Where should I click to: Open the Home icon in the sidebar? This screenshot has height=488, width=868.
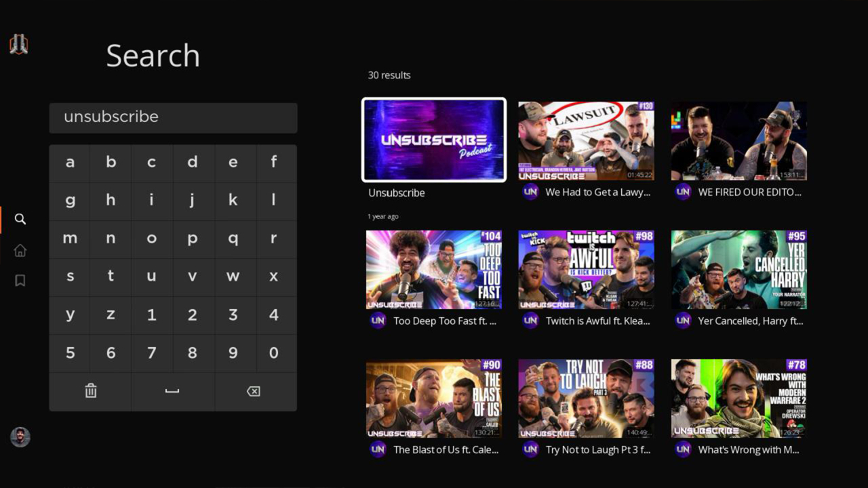(20, 249)
